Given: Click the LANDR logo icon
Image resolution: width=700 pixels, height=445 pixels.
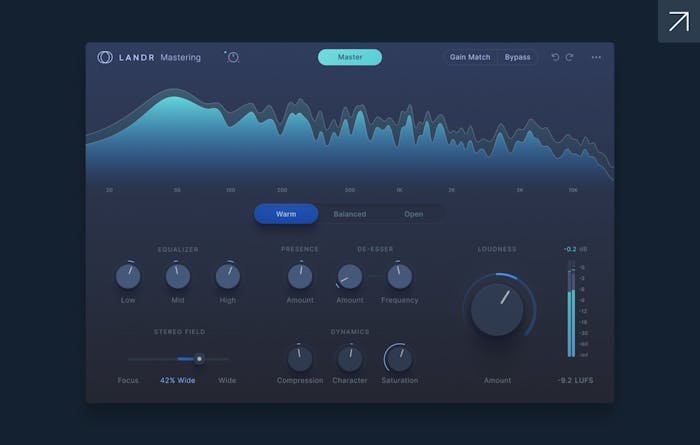Looking at the screenshot, I should tap(105, 57).
